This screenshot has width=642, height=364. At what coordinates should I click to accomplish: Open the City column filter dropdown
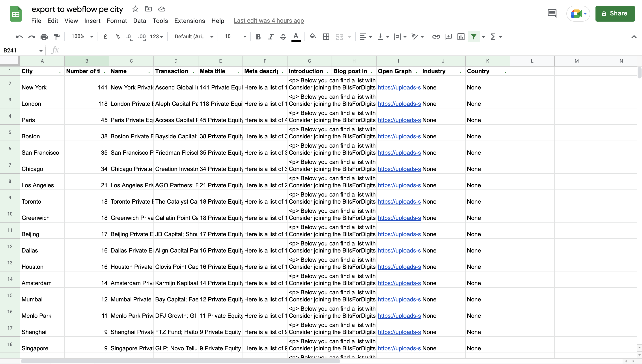(x=60, y=71)
